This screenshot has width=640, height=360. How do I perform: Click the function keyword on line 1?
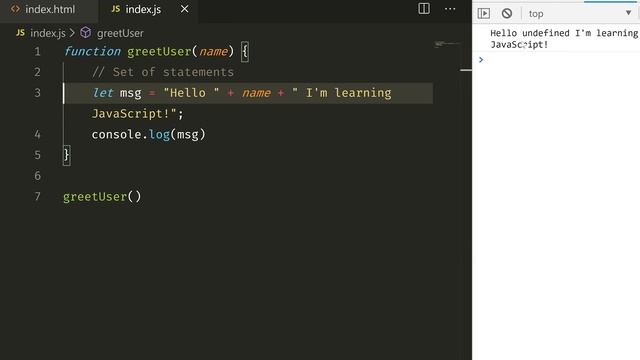[x=92, y=51]
